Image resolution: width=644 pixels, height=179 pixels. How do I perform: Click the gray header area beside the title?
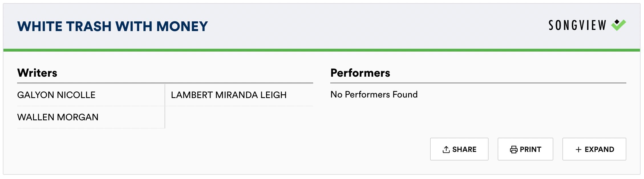(x=371, y=26)
